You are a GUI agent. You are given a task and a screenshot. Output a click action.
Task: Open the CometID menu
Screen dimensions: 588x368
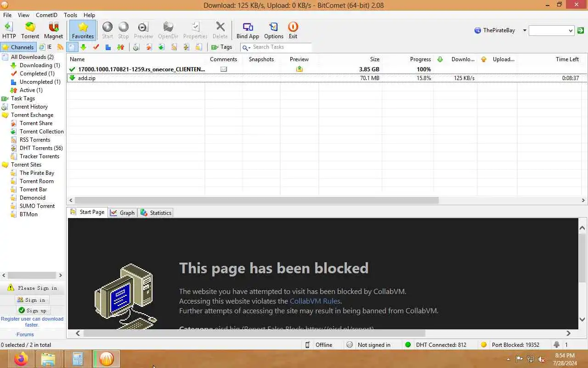click(46, 15)
